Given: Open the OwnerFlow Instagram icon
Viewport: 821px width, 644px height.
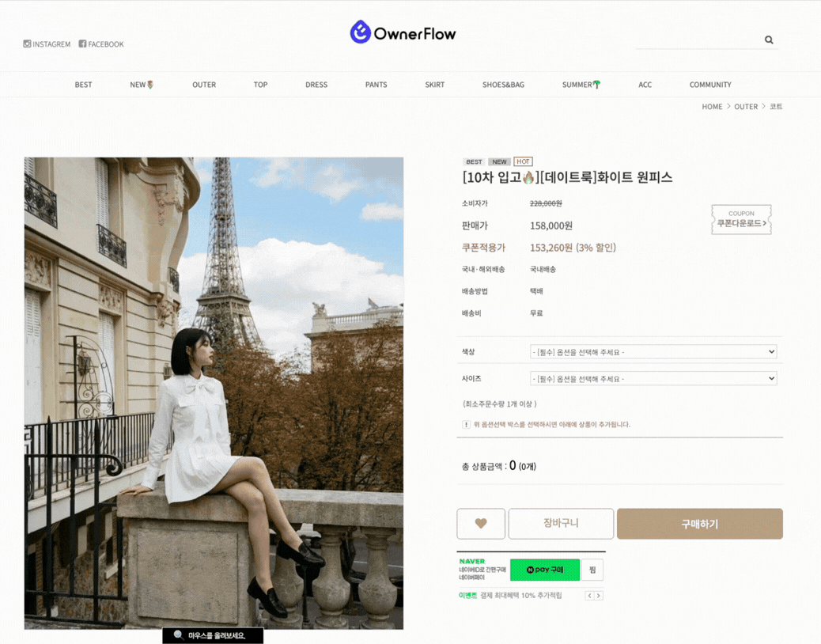Looking at the screenshot, I should pos(27,44).
